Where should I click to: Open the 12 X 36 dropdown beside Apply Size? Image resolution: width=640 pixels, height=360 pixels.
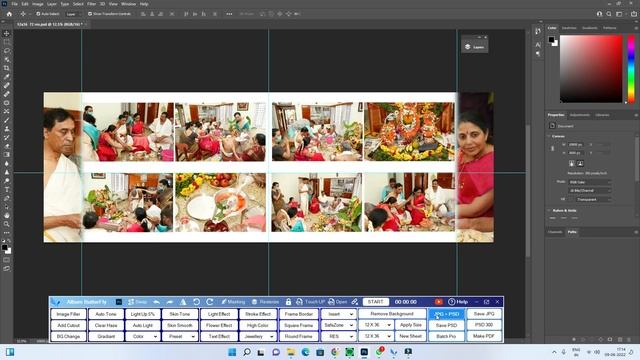click(376, 325)
